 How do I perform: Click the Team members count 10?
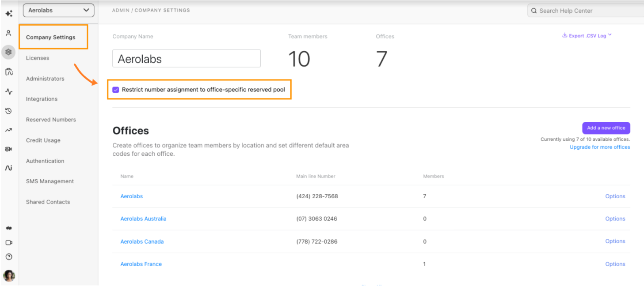pyautogui.click(x=299, y=59)
